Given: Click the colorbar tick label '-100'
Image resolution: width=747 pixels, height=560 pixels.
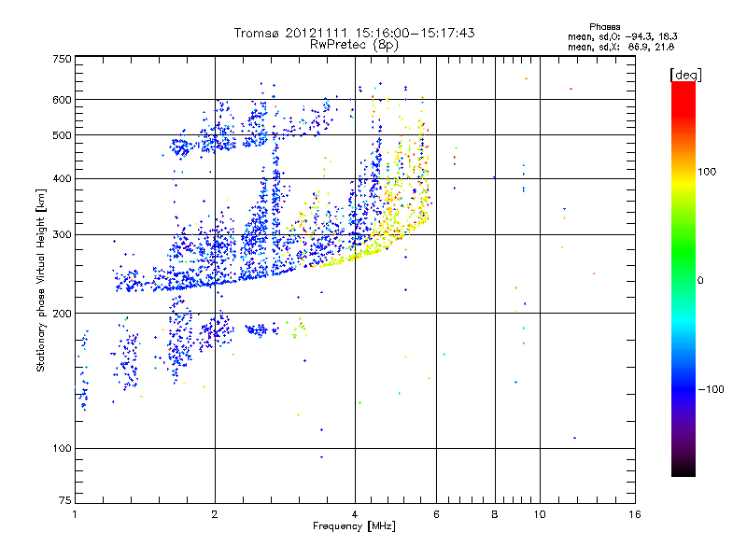Looking at the screenshot, I should [x=711, y=389].
